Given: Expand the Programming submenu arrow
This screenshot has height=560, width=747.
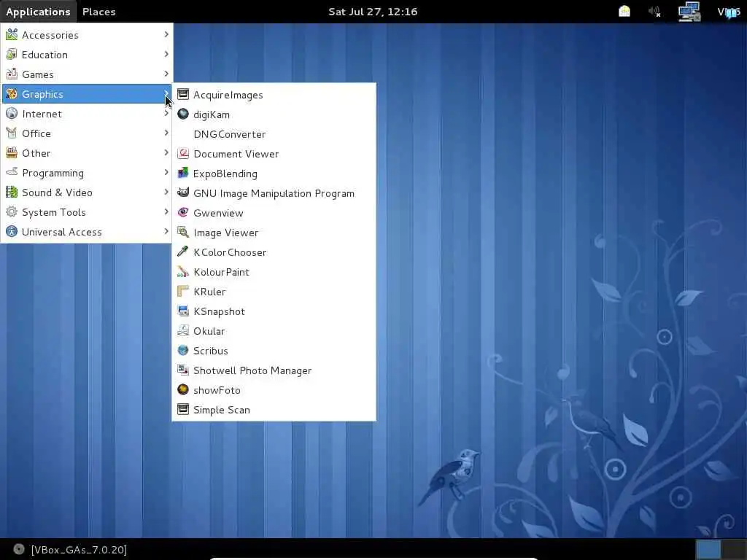Looking at the screenshot, I should pyautogui.click(x=166, y=172).
